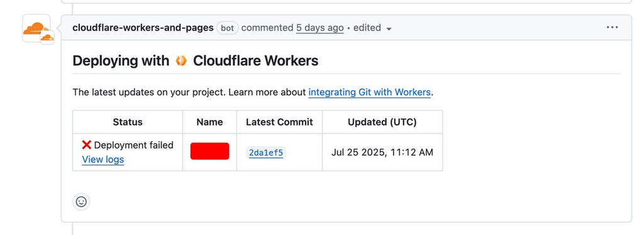
Task: Click the bot label badge
Action: (x=228, y=28)
